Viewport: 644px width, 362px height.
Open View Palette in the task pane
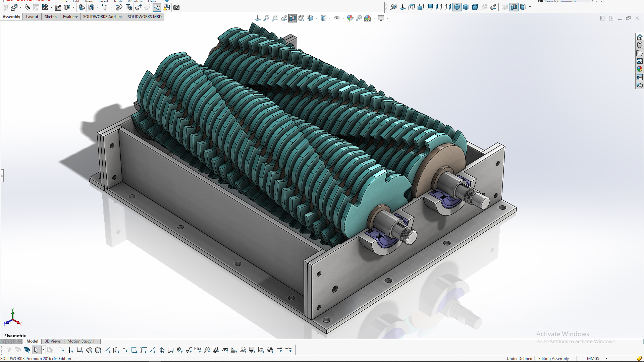click(640, 61)
